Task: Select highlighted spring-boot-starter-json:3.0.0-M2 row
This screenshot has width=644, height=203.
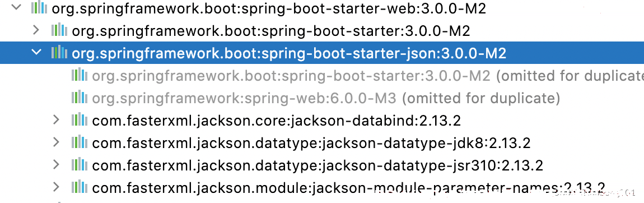Action: point(322,53)
